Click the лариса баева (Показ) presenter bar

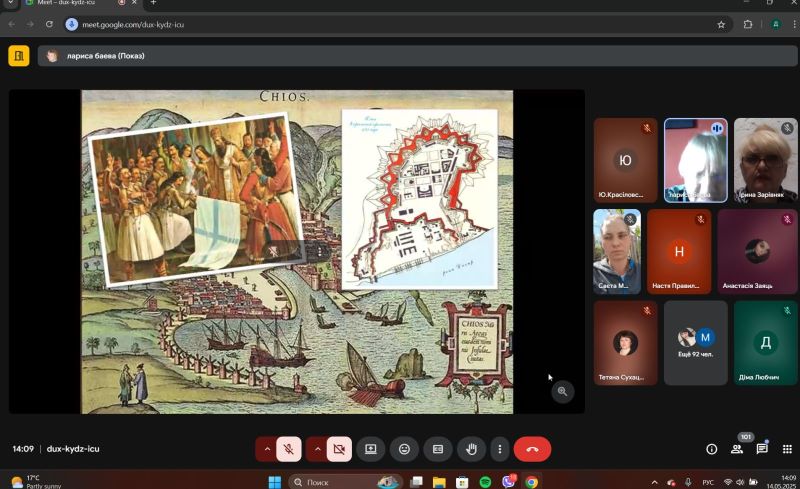417,56
